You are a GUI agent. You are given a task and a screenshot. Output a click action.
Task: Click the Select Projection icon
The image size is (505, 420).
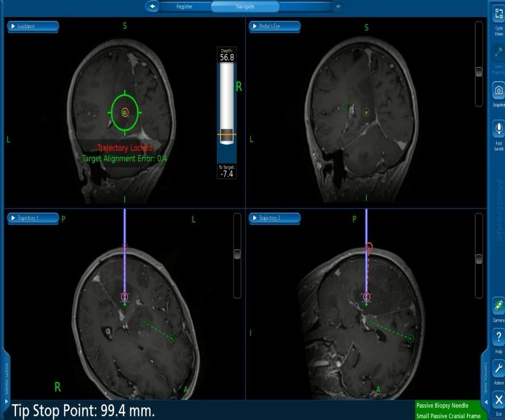tap(498, 53)
